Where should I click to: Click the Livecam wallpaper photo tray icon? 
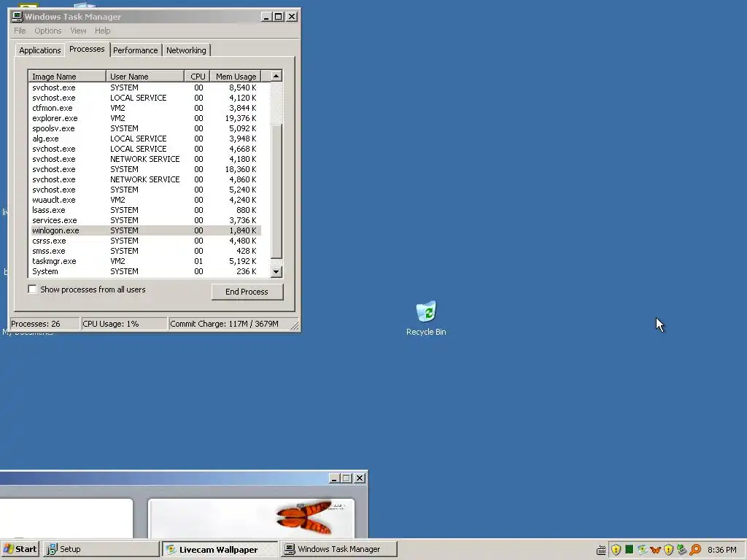pos(642,550)
